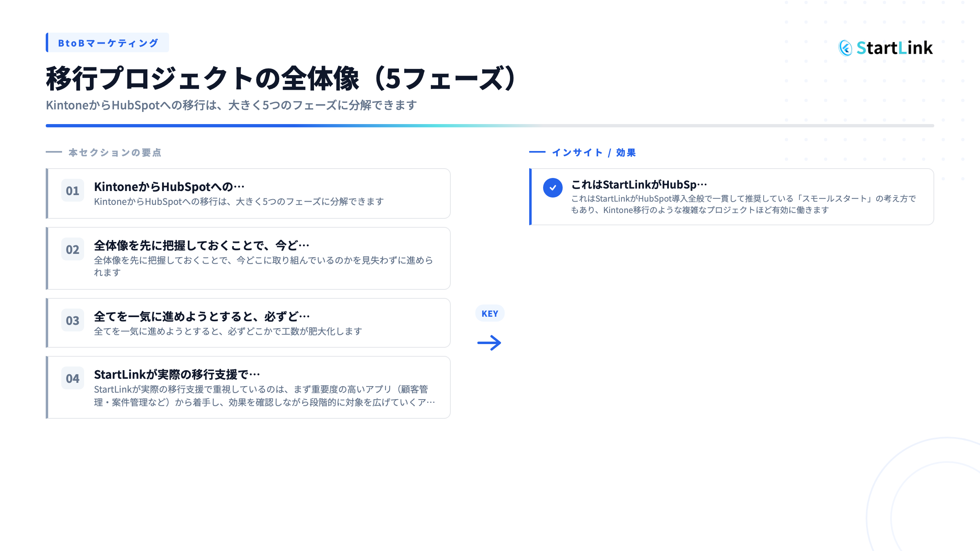The height and width of the screenshot is (551, 980).
Task: Click the 04 number badge
Action: click(73, 378)
